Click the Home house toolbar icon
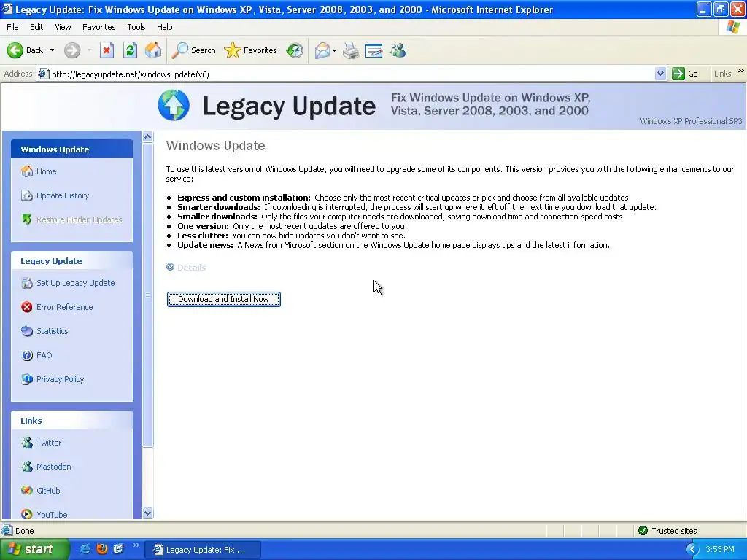This screenshot has width=747, height=560. coord(153,50)
